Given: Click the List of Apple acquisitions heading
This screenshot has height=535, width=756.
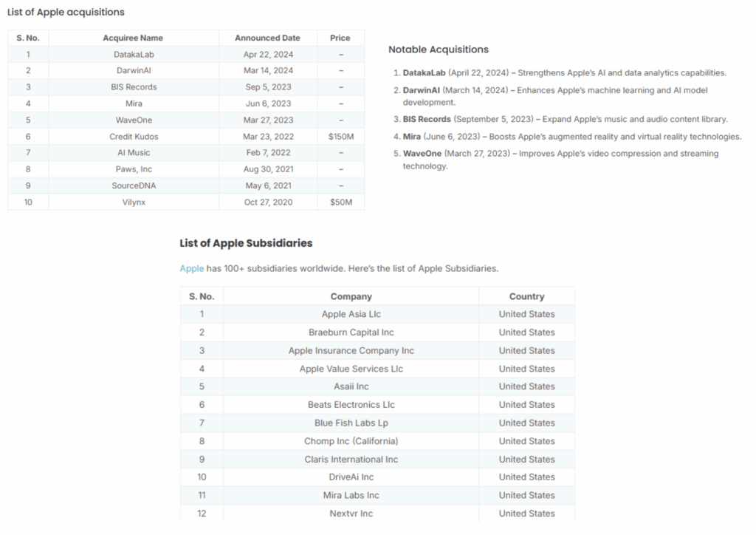Looking at the screenshot, I should coord(66,12).
